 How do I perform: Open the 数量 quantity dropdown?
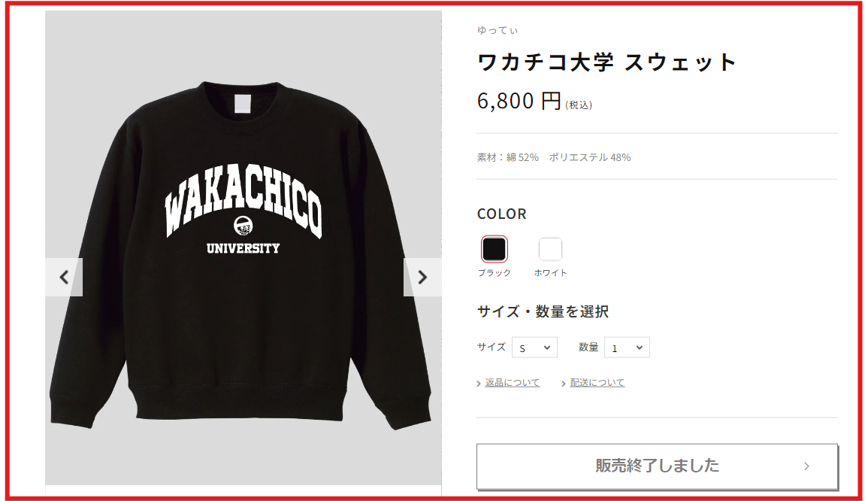pos(627,348)
